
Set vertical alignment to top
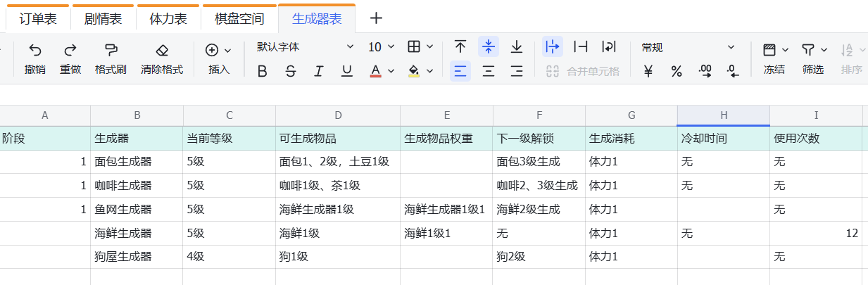460,47
